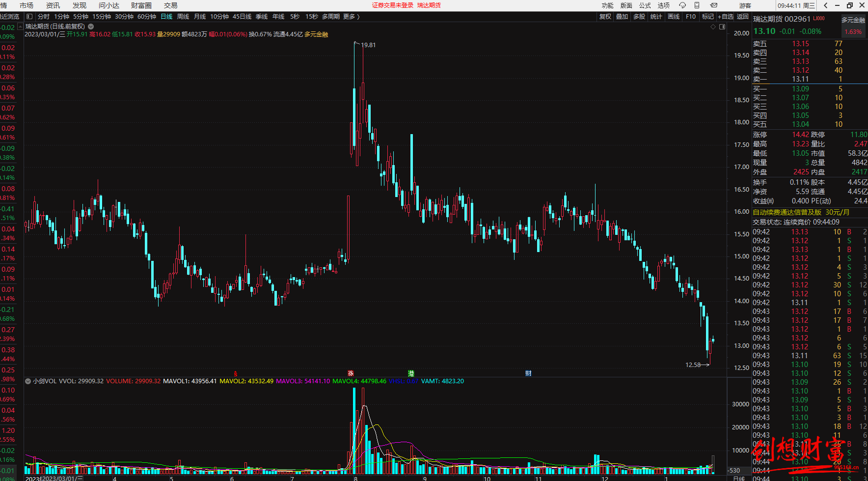Open 多周期 multi-period view
Image resolution: width=868 pixels, height=481 pixels.
point(331,17)
